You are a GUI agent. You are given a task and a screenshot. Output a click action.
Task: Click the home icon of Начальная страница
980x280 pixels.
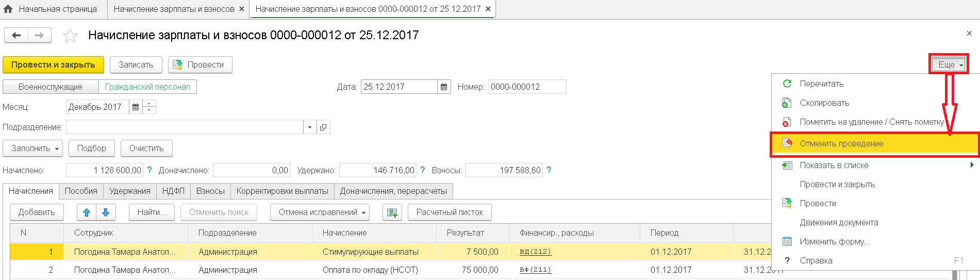pos(8,9)
